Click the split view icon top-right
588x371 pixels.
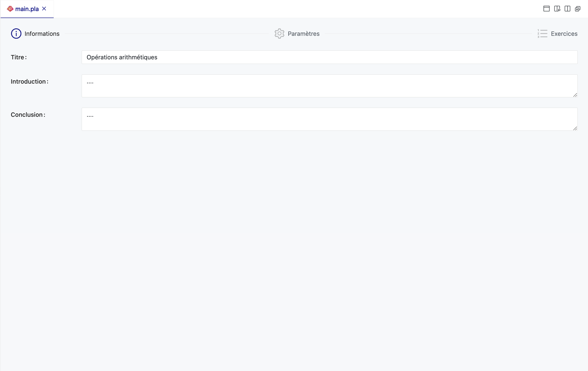point(568,9)
